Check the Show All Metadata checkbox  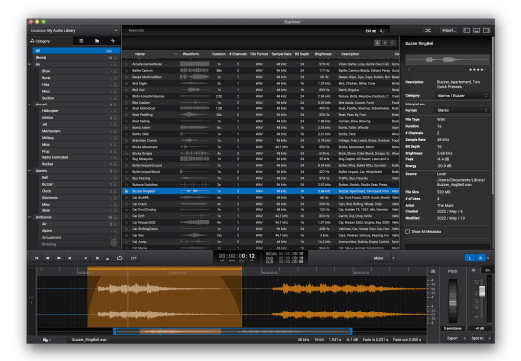pyautogui.click(x=407, y=231)
